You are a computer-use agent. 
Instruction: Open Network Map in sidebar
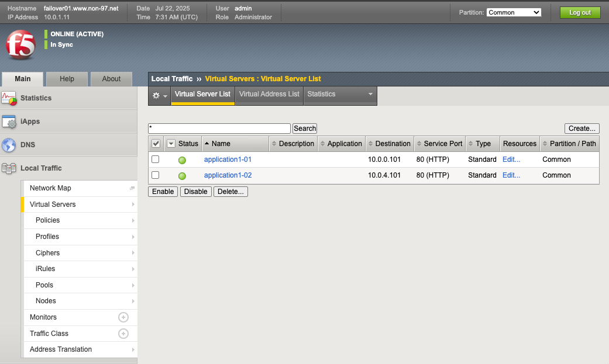[50, 188]
